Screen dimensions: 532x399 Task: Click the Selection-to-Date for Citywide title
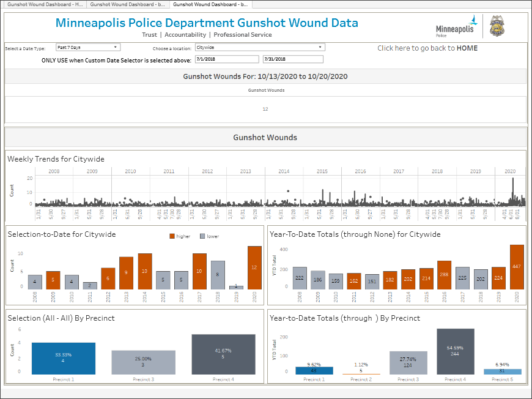[x=62, y=234]
